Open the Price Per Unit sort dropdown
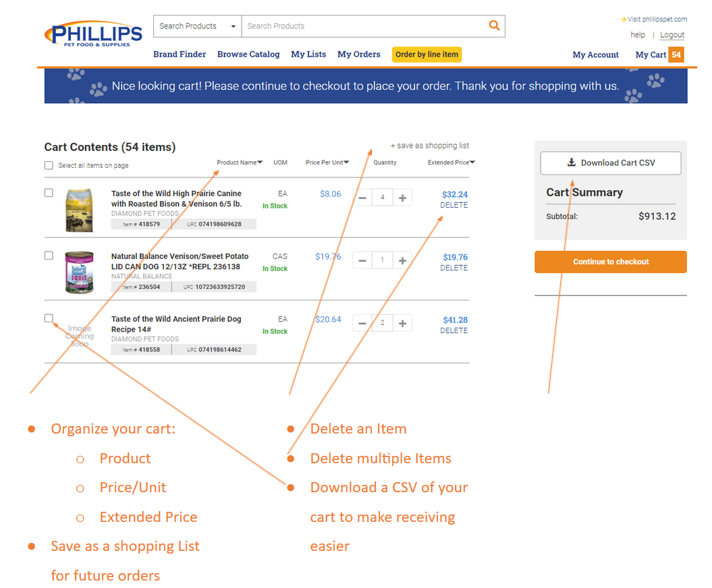The height and width of the screenshot is (588, 712). coord(346,162)
